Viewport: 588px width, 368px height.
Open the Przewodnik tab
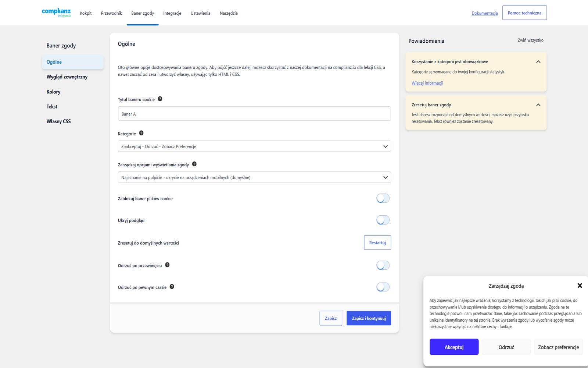pos(111,13)
